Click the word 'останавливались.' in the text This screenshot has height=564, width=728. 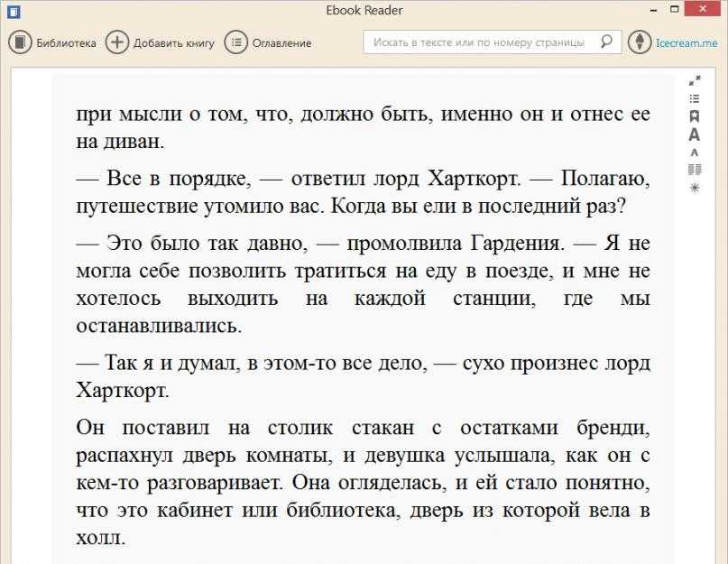coord(160,326)
